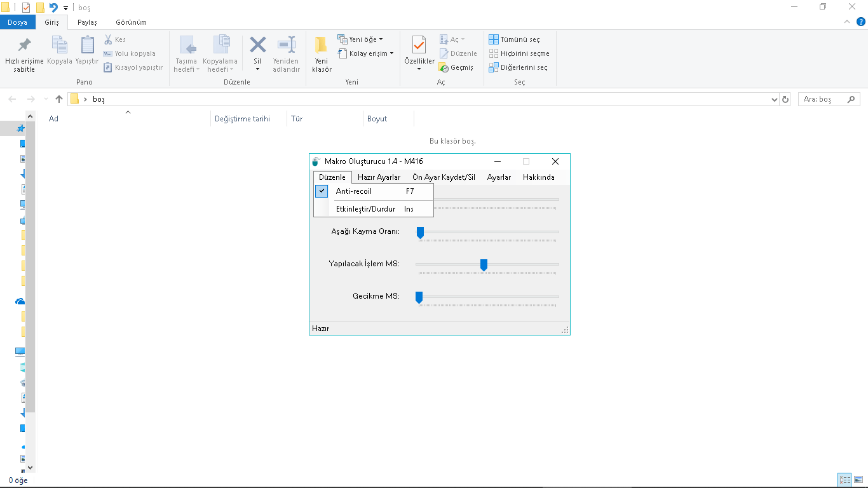The image size is (868, 488).
Task: Sort by Boyut column header
Action: tap(388, 119)
